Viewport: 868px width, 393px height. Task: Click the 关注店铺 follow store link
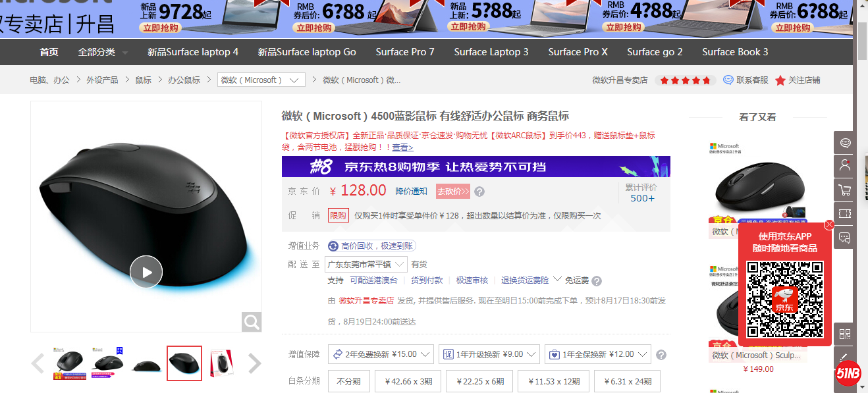(798, 80)
